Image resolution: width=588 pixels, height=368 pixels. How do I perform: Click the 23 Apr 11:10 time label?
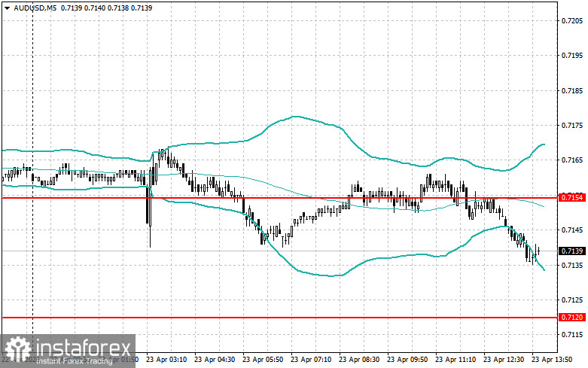(x=455, y=360)
